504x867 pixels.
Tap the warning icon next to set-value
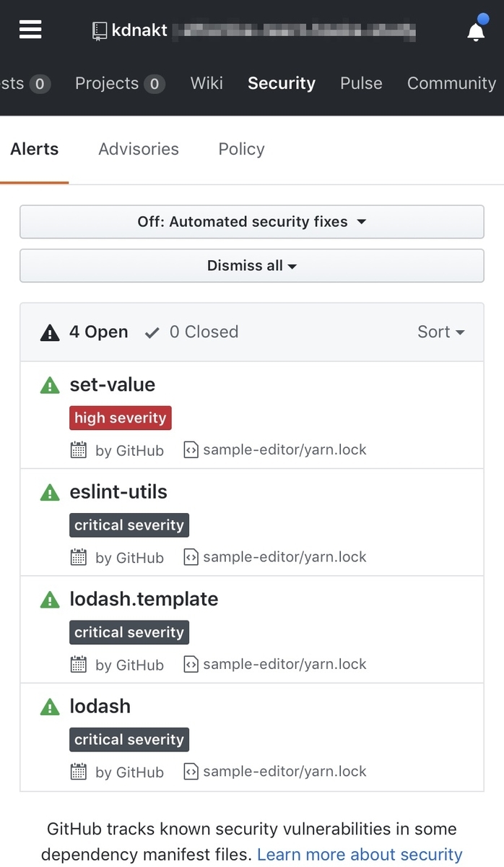click(x=49, y=386)
